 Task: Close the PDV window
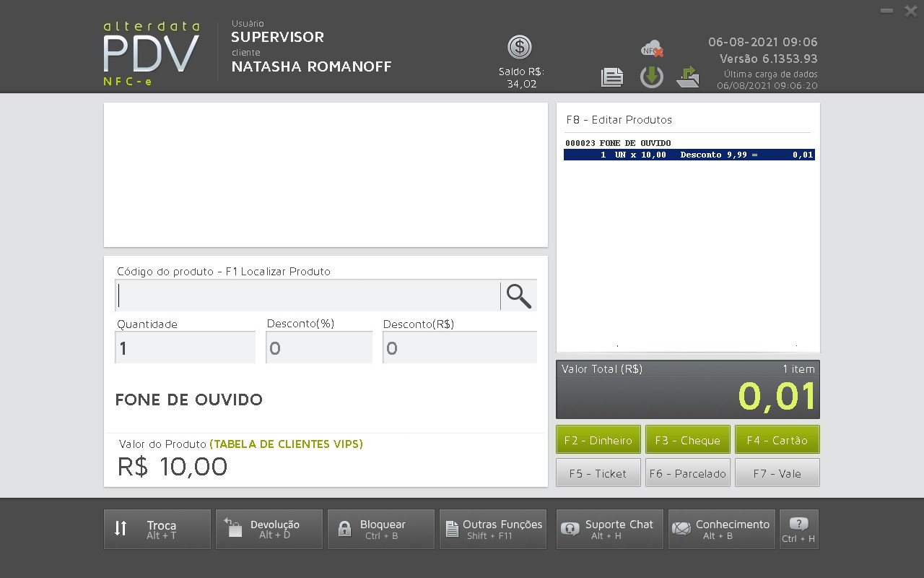(911, 11)
